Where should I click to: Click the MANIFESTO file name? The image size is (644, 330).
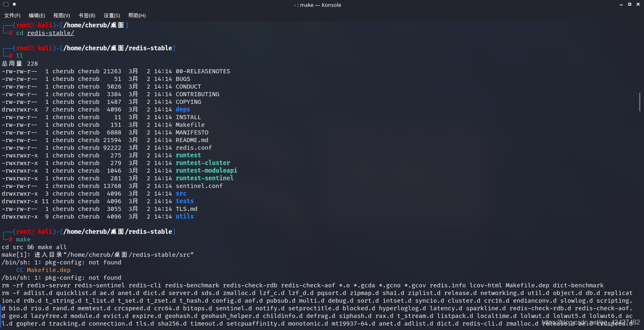(x=192, y=132)
